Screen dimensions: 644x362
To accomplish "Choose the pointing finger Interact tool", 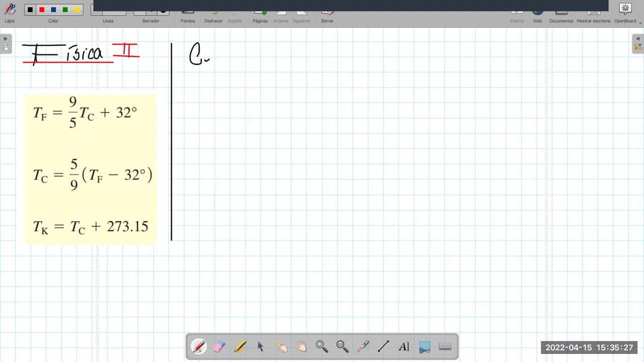I will (x=281, y=346).
